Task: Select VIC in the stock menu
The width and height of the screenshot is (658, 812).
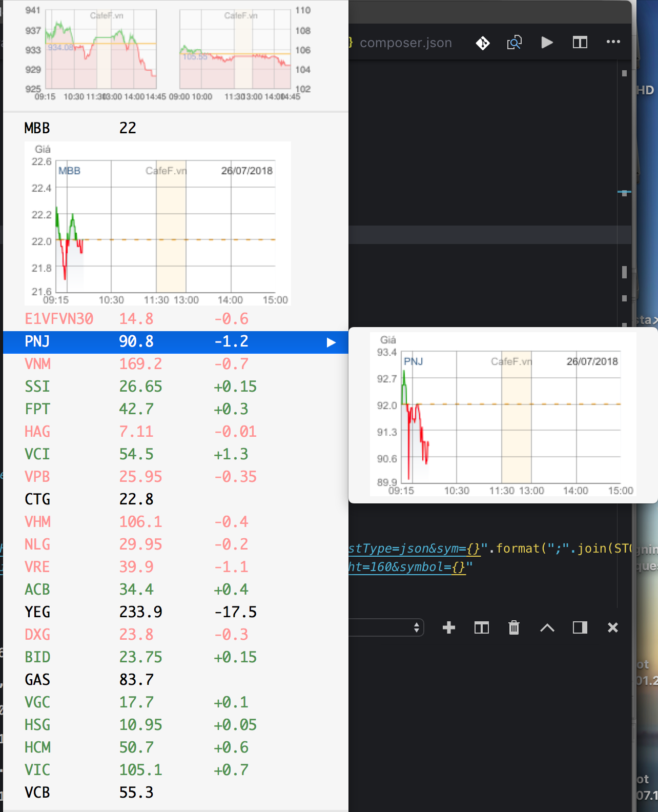Action: [x=176, y=770]
